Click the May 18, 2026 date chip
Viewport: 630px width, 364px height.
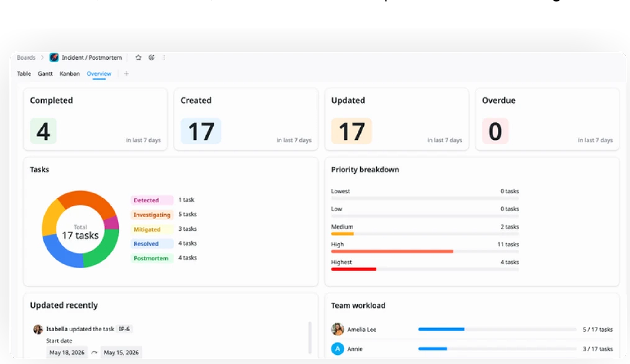point(67,353)
